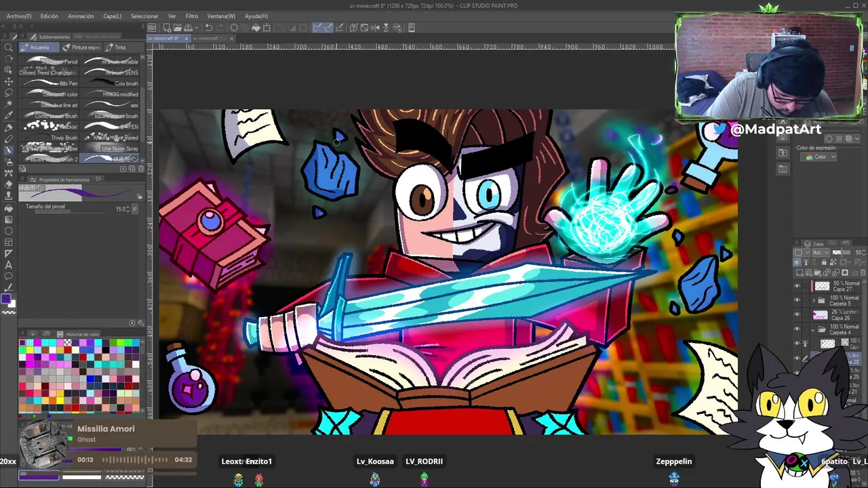Click the smartphone connect icon

point(411,28)
